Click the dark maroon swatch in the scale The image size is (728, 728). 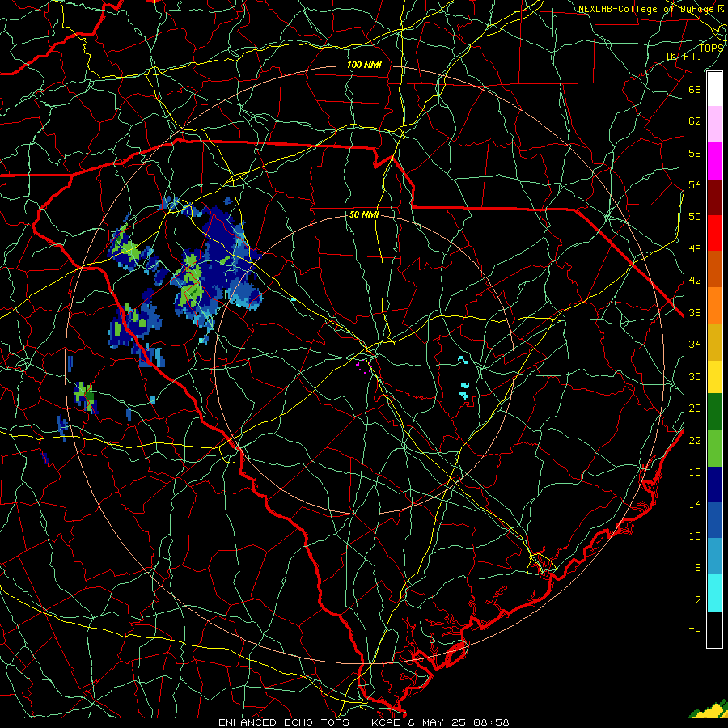coord(714,197)
